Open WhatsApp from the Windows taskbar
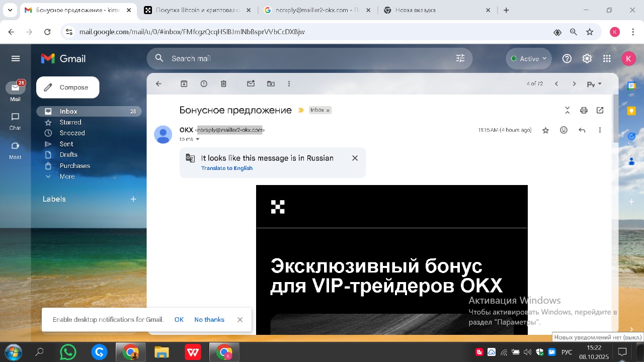644x362 pixels. [x=68, y=352]
